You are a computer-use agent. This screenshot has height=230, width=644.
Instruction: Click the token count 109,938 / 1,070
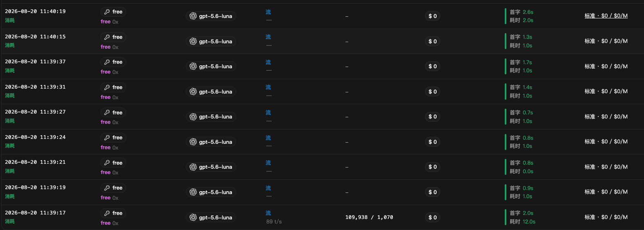(x=369, y=217)
